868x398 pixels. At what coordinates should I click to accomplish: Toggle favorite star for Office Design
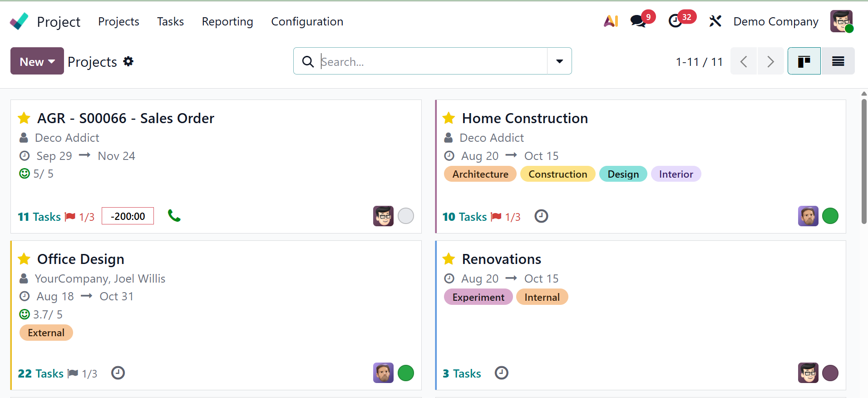coord(24,259)
